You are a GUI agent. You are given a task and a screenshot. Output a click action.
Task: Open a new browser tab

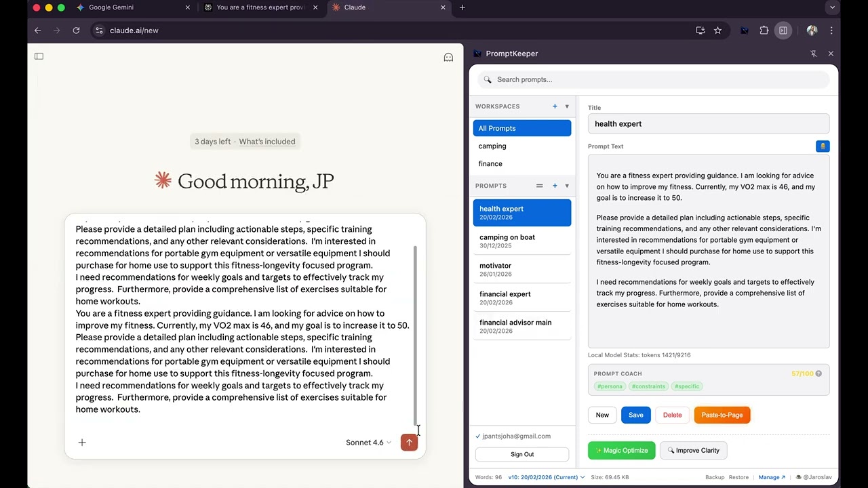pyautogui.click(x=462, y=7)
